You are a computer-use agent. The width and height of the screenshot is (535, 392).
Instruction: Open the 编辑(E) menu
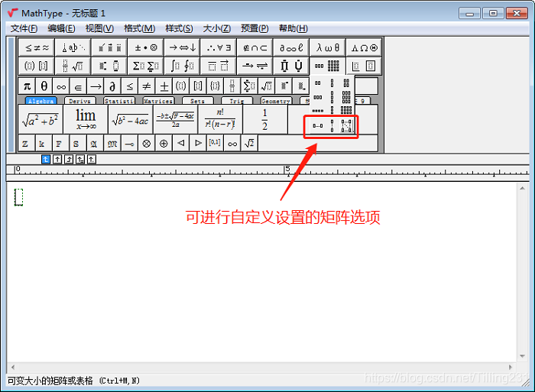click(x=61, y=28)
